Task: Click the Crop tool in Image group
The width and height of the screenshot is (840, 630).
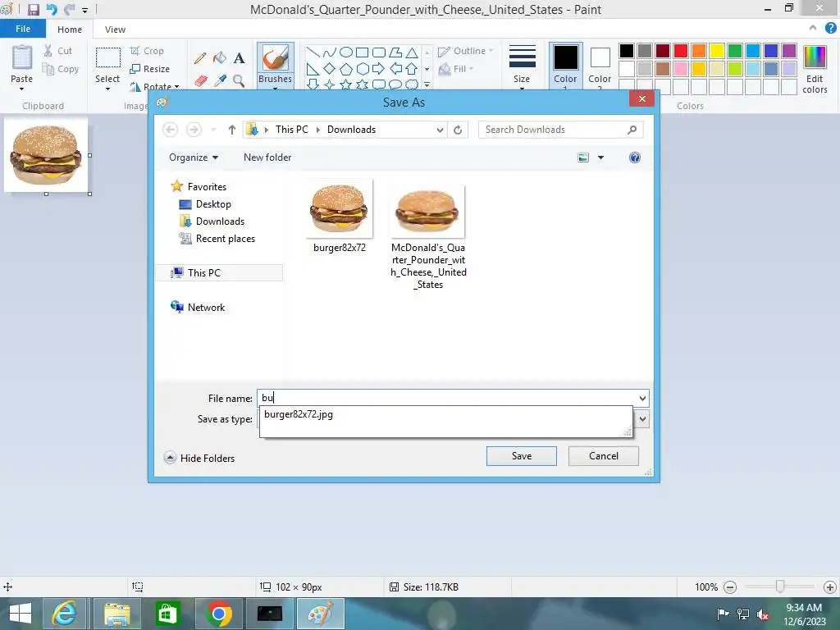Action: pos(147,51)
